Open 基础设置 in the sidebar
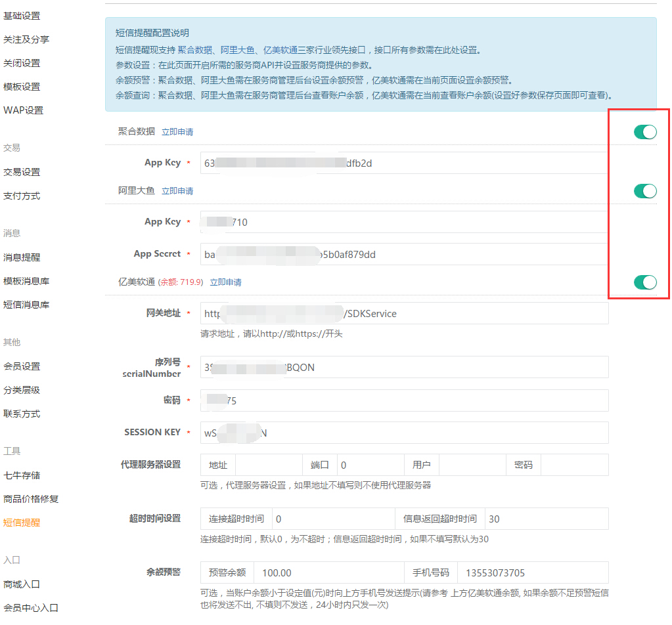 point(22,16)
